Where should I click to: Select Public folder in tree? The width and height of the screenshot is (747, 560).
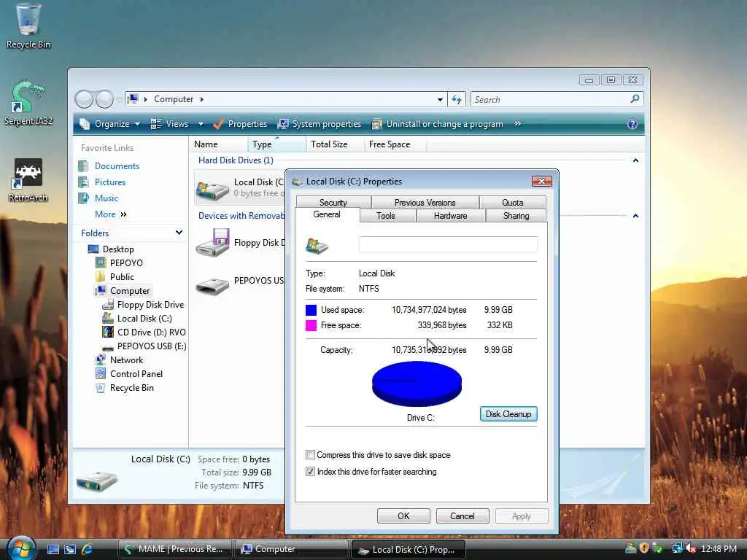(x=122, y=276)
